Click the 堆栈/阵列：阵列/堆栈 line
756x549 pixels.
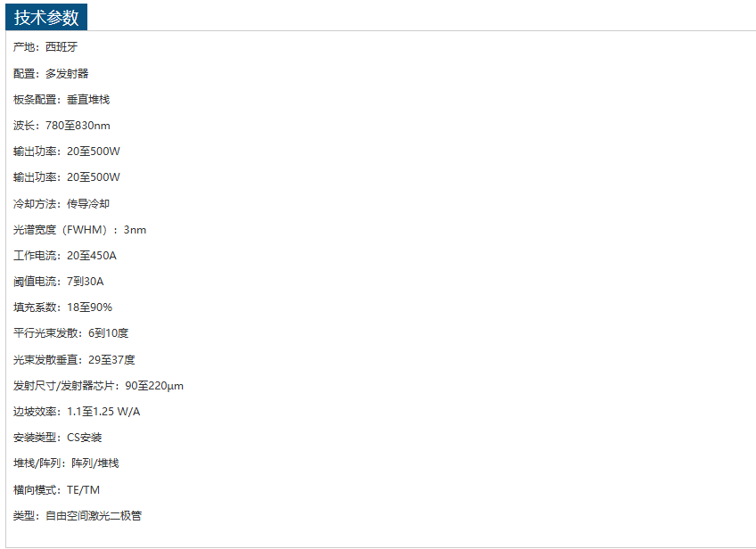[66, 463]
